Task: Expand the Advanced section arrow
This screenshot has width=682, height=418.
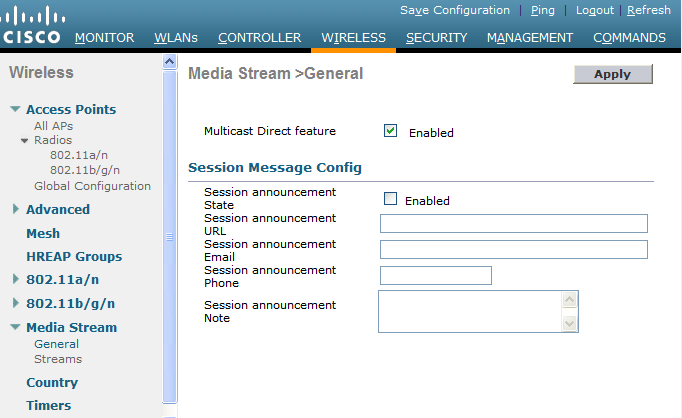Action: [x=15, y=210]
